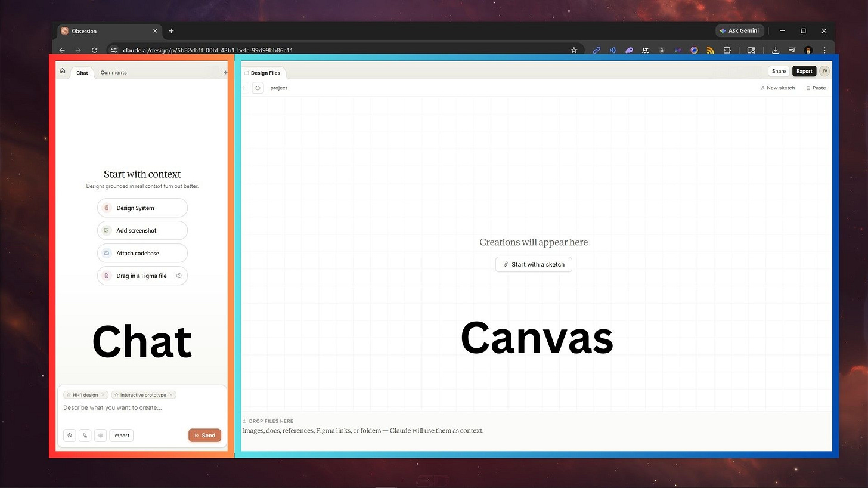Open the browser Extensions puzzle icon

click(727, 50)
